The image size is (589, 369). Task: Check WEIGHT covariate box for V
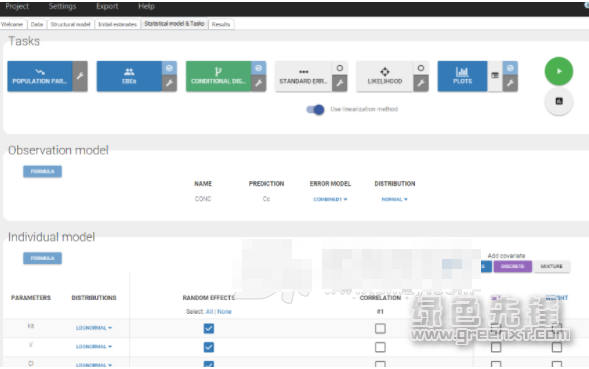(557, 347)
